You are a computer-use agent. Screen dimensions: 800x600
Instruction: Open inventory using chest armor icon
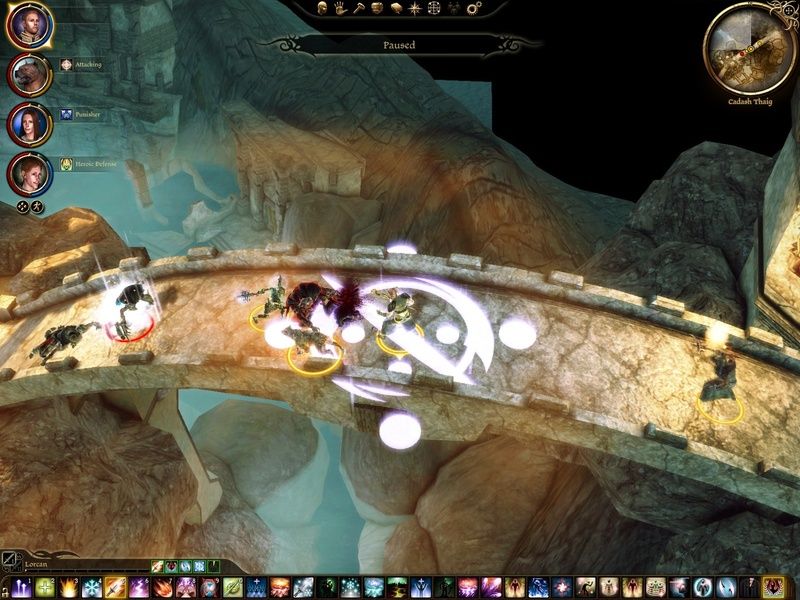tap(377, 7)
